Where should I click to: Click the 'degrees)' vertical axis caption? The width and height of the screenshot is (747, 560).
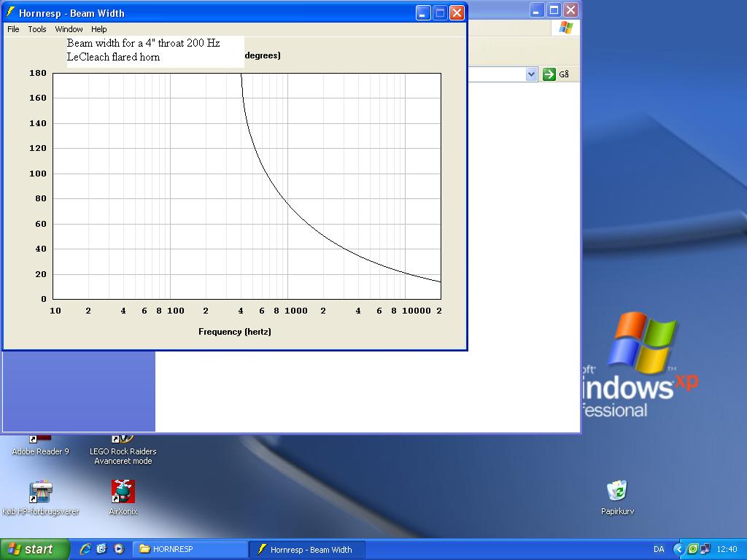click(x=263, y=55)
